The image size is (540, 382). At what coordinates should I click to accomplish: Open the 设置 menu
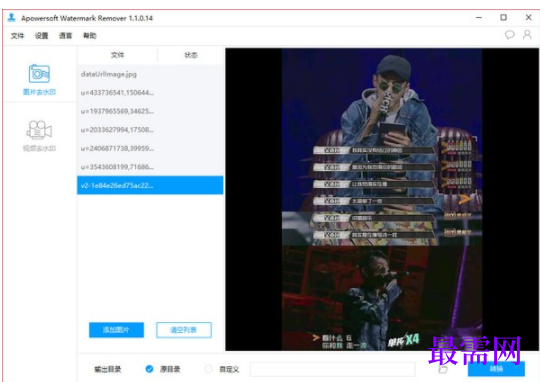pyautogui.click(x=41, y=35)
